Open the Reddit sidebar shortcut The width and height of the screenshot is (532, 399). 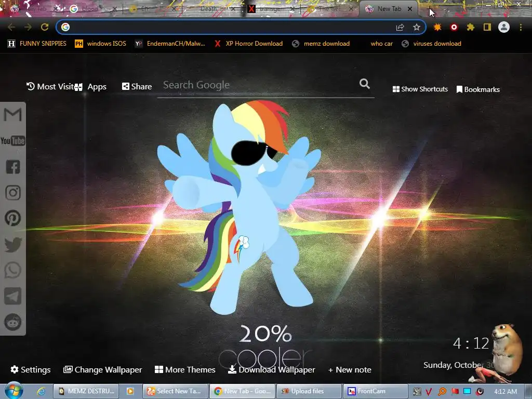(x=13, y=322)
